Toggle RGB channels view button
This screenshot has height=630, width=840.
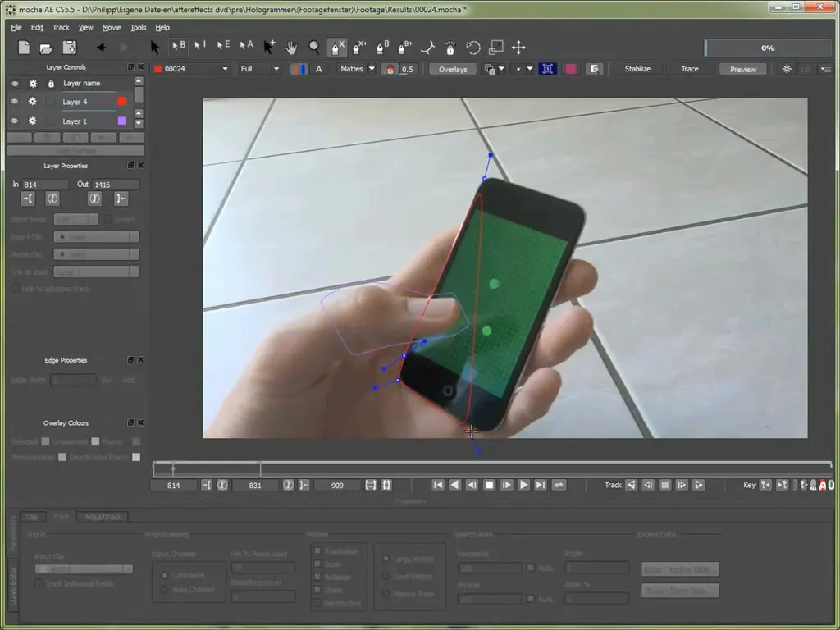299,69
